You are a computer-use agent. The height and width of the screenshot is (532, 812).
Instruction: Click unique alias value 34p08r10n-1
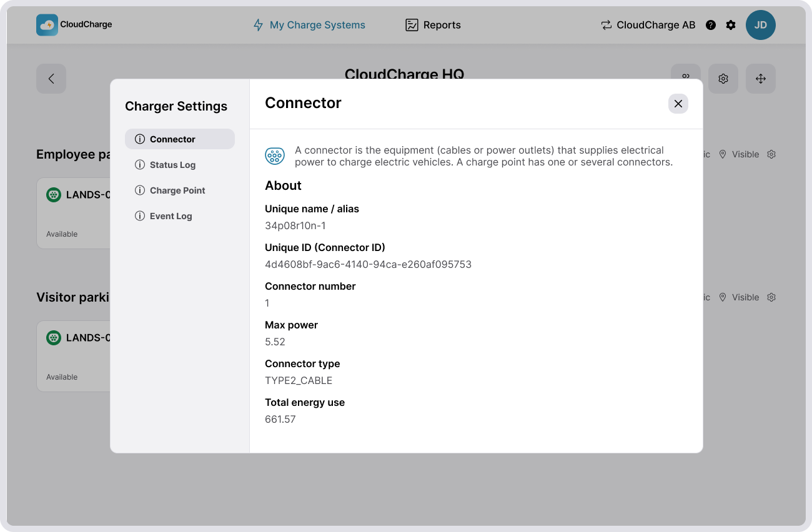point(295,225)
